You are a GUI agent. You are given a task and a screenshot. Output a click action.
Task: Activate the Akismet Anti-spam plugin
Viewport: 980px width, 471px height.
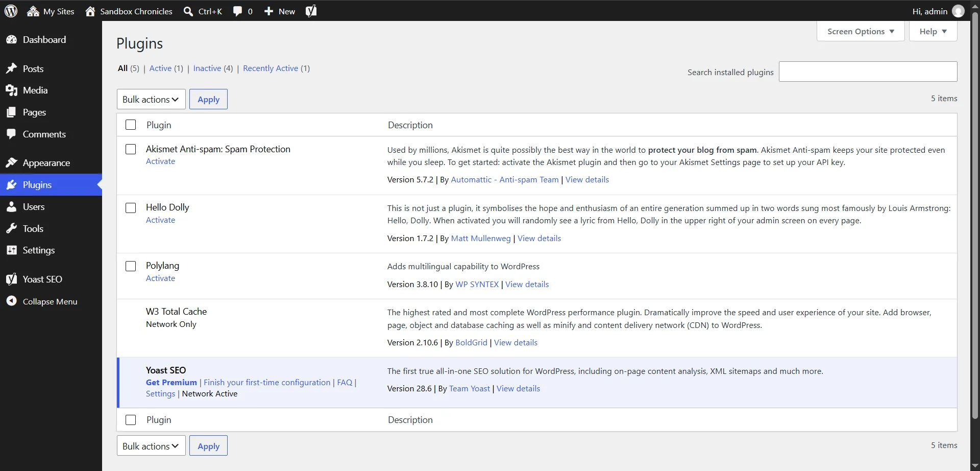pos(160,161)
